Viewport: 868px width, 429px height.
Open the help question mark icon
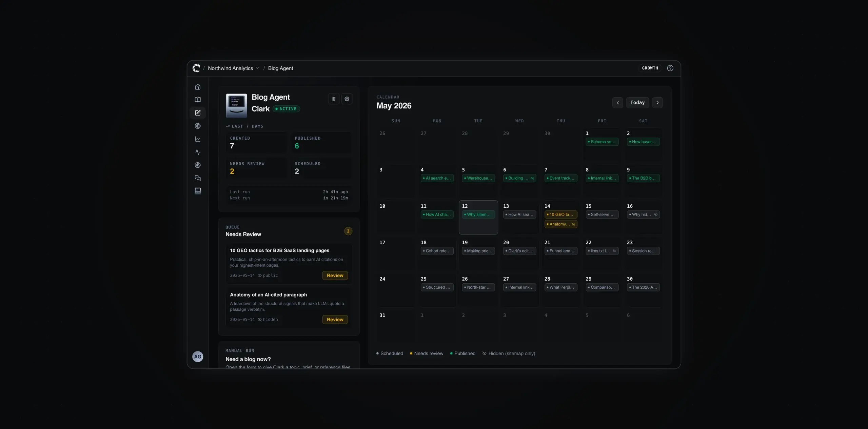click(x=670, y=68)
